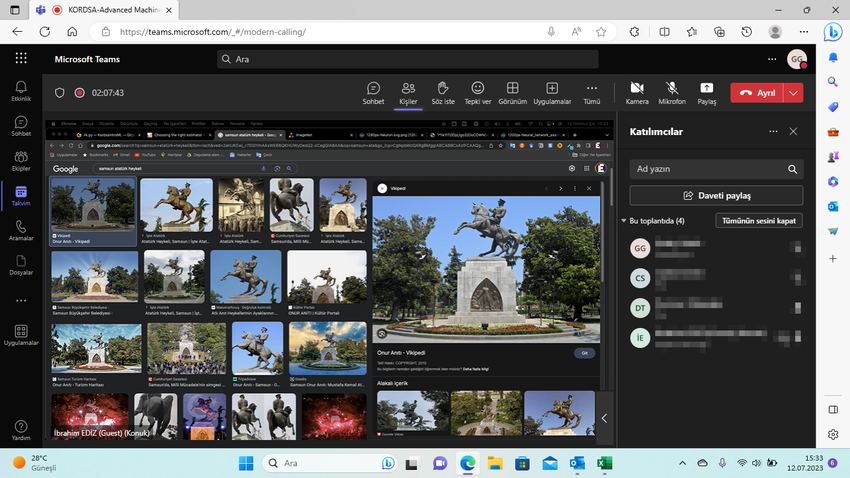Click the red recording indicator
Viewport: 850px width, 478px height.
[80, 93]
